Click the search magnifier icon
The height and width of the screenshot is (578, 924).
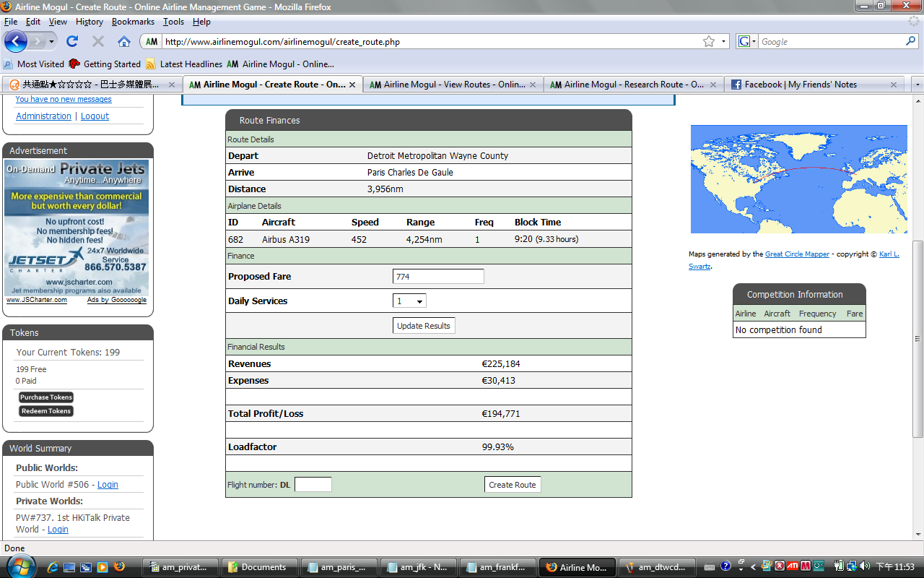[x=911, y=42]
